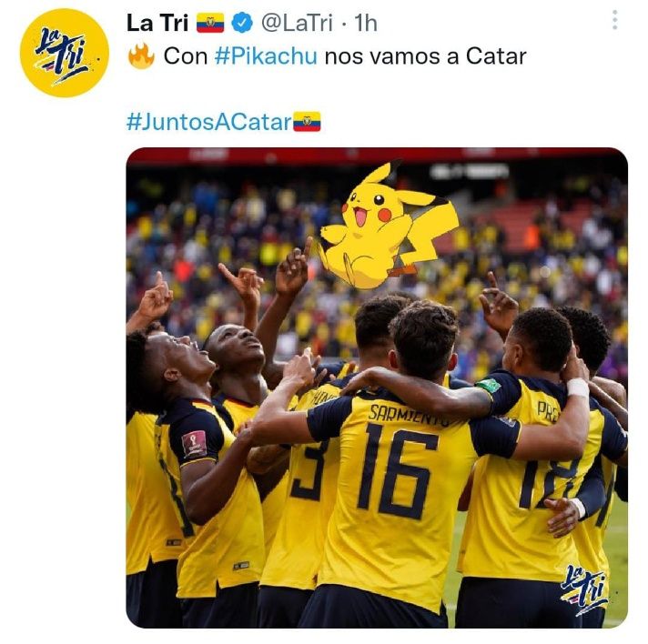The image size is (648, 644).
Task: Open the #Pikachu hashtag link
Action: click(266, 55)
